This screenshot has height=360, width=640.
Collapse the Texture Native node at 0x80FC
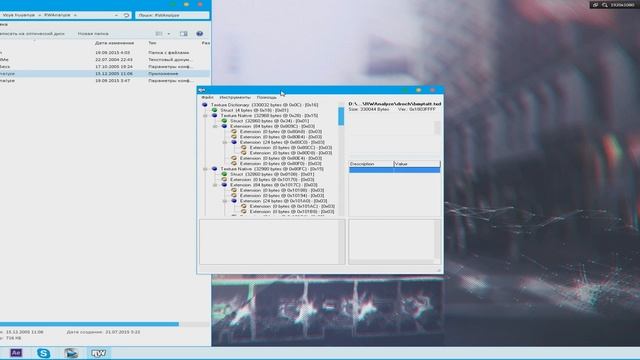[205, 169]
